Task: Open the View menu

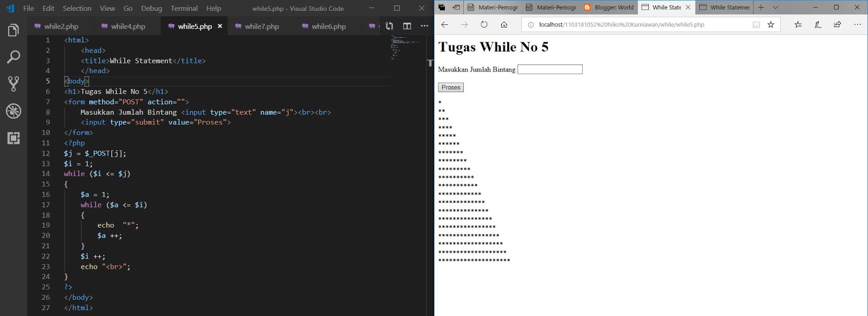Action: [x=107, y=8]
